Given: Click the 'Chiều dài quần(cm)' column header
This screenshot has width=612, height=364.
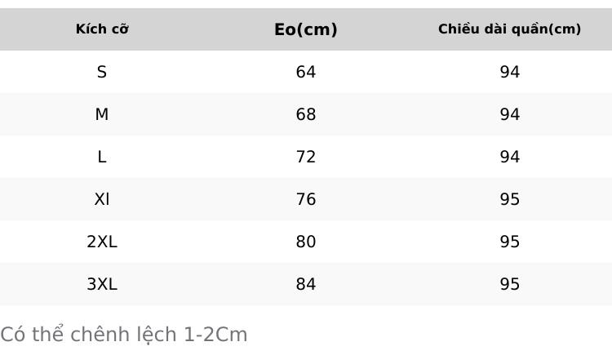Looking at the screenshot, I should pyautogui.click(x=510, y=29).
